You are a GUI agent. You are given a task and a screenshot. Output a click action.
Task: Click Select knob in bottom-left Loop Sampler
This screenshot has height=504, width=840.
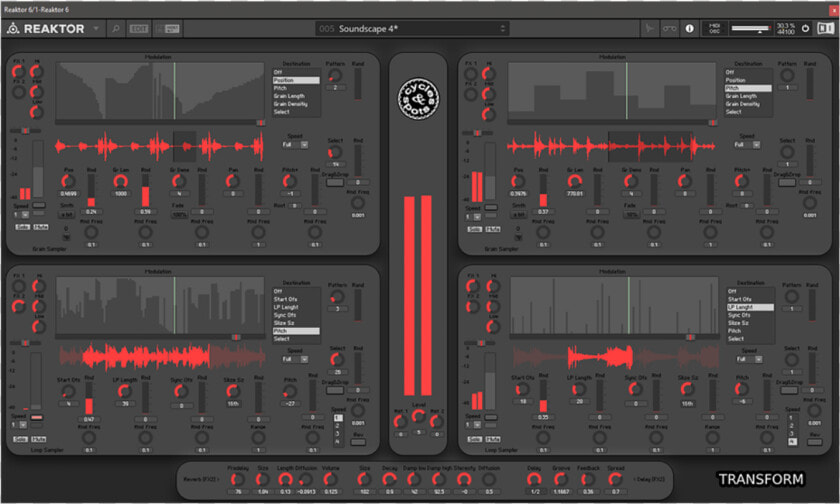tap(336, 359)
